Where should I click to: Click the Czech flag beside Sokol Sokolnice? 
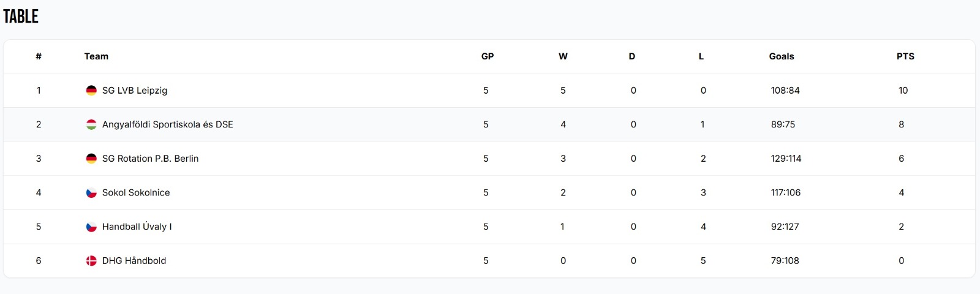click(x=91, y=193)
